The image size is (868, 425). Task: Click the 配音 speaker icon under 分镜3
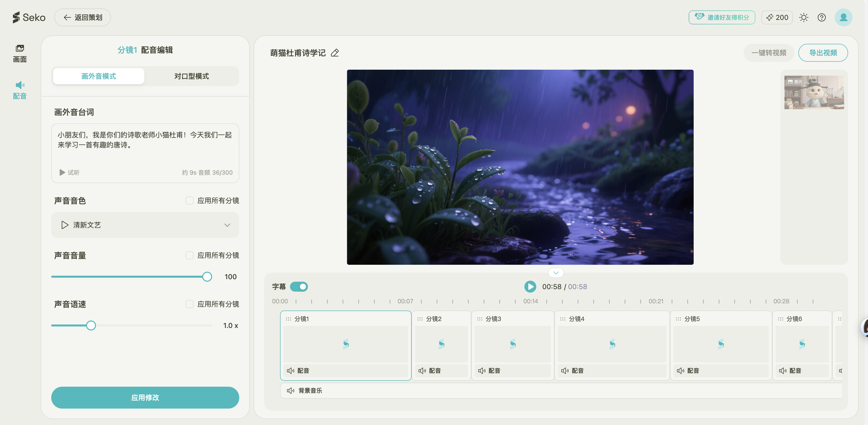click(482, 371)
